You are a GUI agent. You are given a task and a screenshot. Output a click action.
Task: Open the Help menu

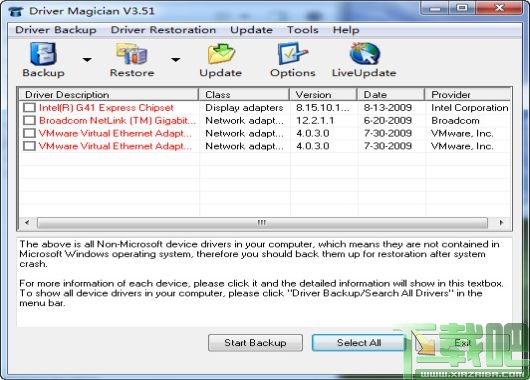(x=346, y=30)
